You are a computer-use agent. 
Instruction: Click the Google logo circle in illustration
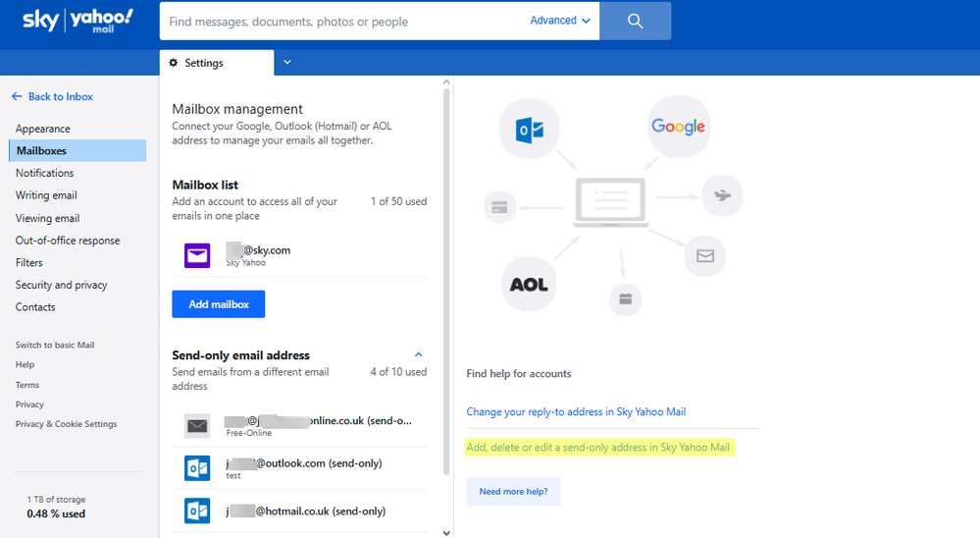(678, 127)
